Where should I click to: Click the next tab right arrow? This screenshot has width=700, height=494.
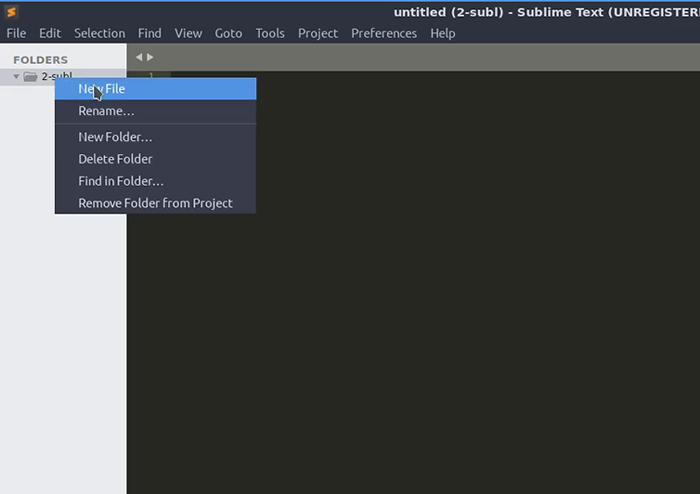pos(150,57)
